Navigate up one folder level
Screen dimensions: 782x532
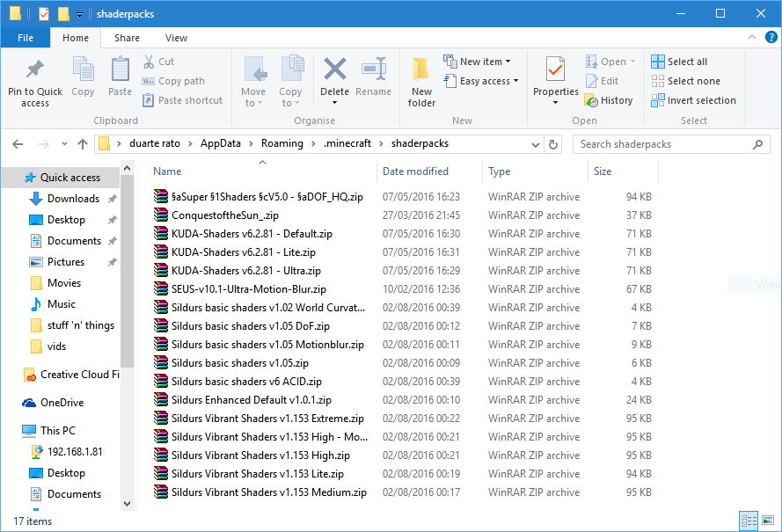coord(83,144)
